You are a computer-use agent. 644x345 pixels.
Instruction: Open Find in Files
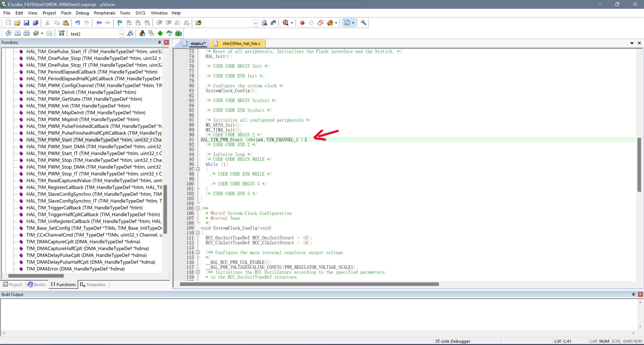(264, 23)
